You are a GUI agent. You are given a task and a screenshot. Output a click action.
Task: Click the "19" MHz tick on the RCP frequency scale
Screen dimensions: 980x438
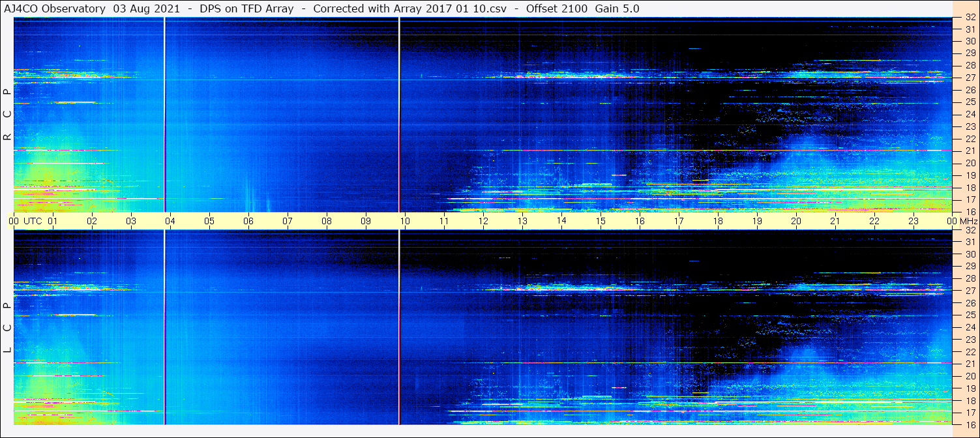[x=970, y=175]
